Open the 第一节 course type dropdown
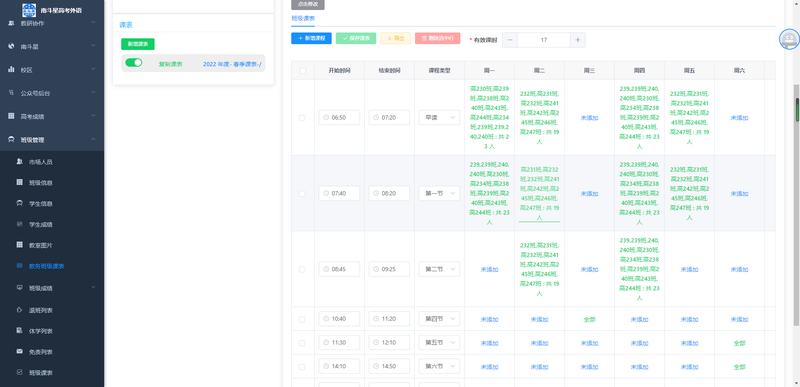This screenshot has height=387, width=800. pyautogui.click(x=439, y=194)
